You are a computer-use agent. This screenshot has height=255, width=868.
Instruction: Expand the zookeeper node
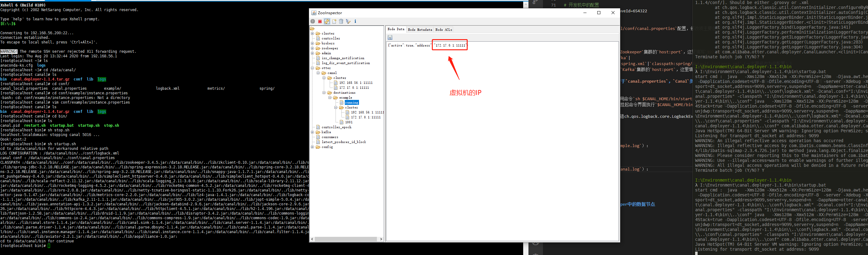coord(312,48)
